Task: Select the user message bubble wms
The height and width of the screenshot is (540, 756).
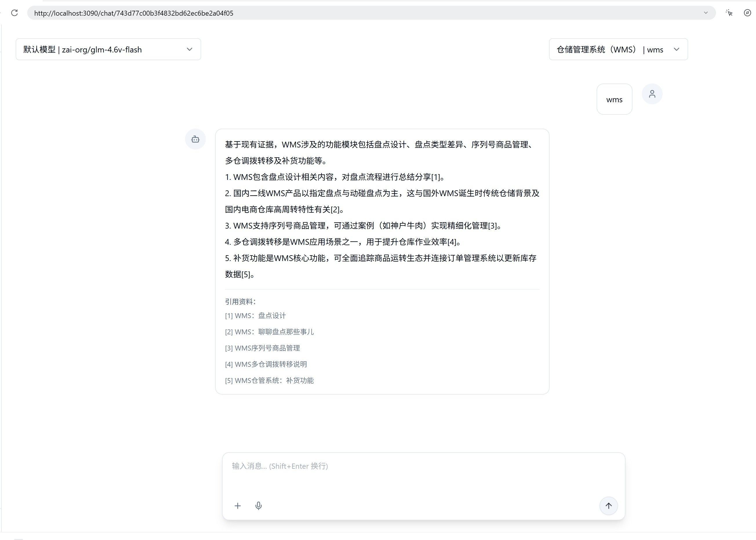Action: click(x=614, y=99)
